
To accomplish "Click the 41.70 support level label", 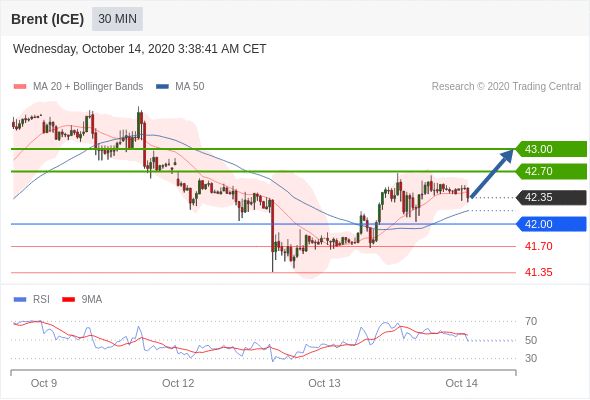I will click(538, 246).
